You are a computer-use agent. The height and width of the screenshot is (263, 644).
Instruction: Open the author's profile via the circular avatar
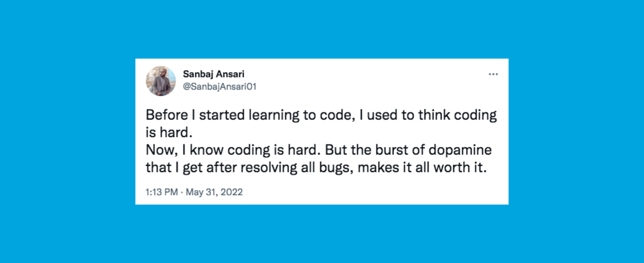pyautogui.click(x=161, y=81)
